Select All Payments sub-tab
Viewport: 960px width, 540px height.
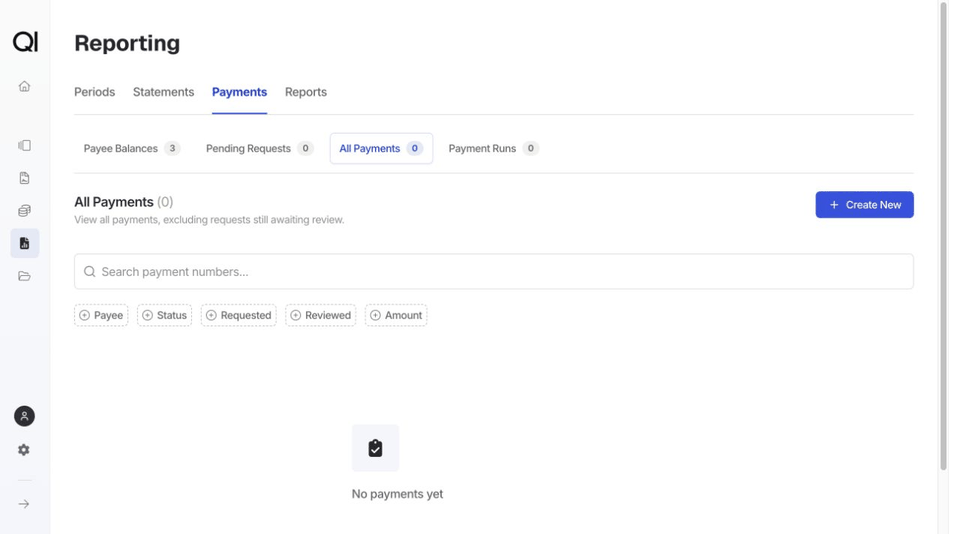click(381, 149)
